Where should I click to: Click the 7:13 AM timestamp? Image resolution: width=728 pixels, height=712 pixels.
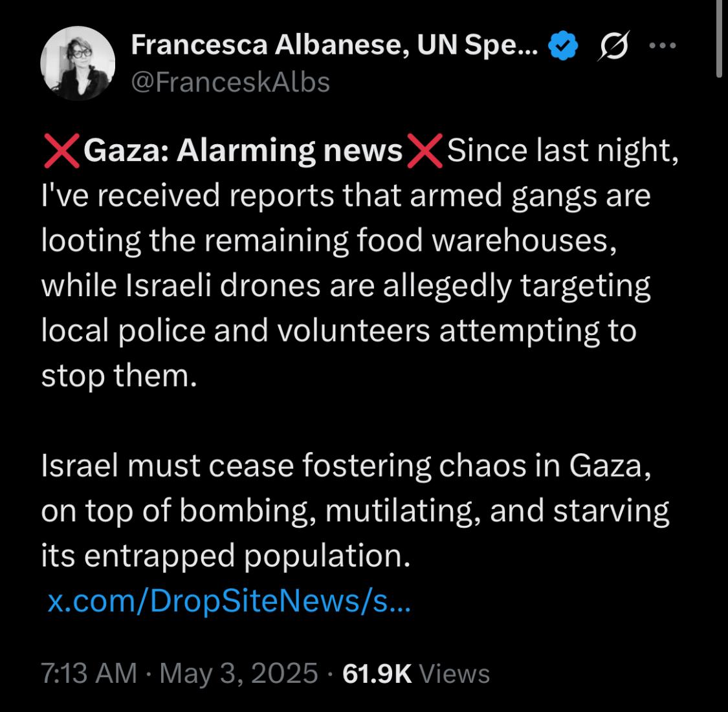89,673
